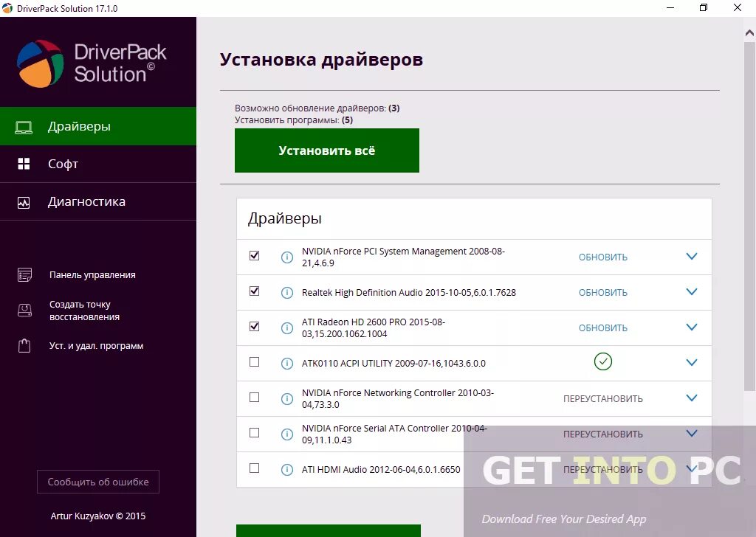Click the green checkmark on ATK0110 ACPI row
The height and width of the screenshot is (537, 756).
[x=603, y=362]
